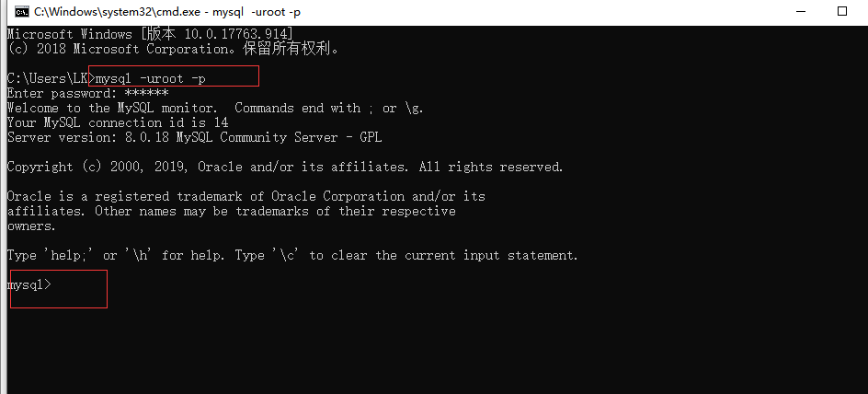
Task: Click the 'mysql -uroot -p' command text
Action: (x=151, y=78)
